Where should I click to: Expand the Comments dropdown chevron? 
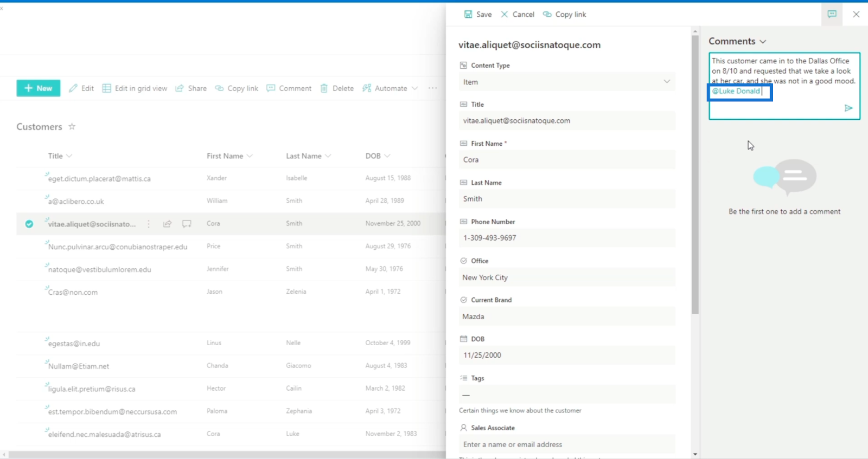pos(763,42)
